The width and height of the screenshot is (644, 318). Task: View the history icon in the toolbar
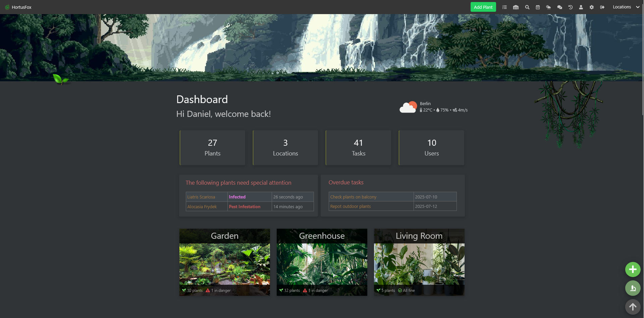pyautogui.click(x=571, y=7)
